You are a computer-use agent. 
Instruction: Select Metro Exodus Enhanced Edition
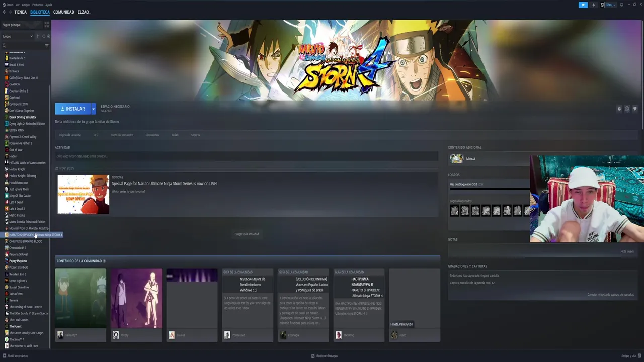pyautogui.click(x=27, y=222)
